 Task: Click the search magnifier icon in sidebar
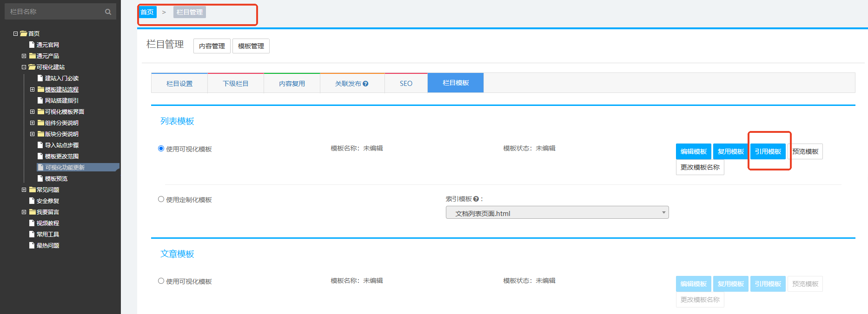pos(108,12)
